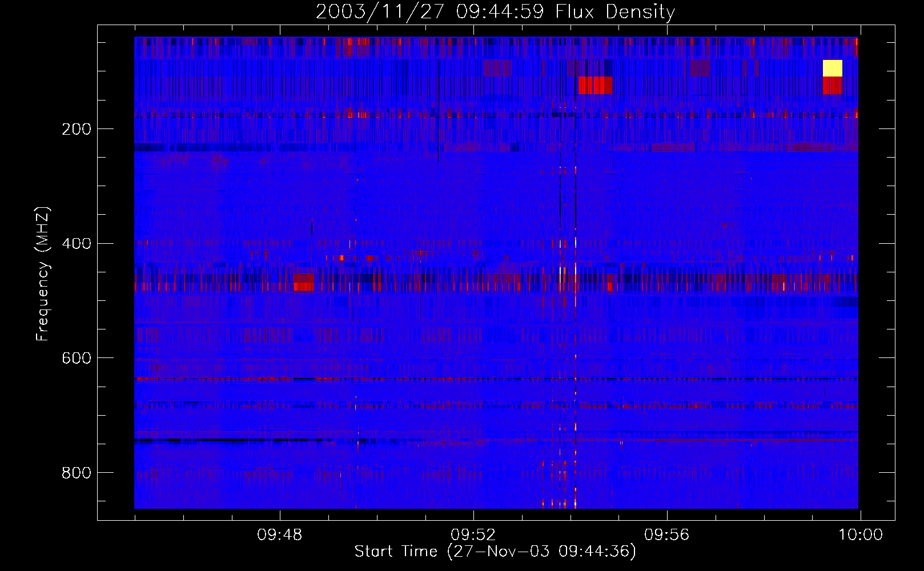The width and height of the screenshot is (924, 571).
Task: Click the 'Start Time (27-Nov-03 09:44:36)' axis label
Action: point(495,552)
